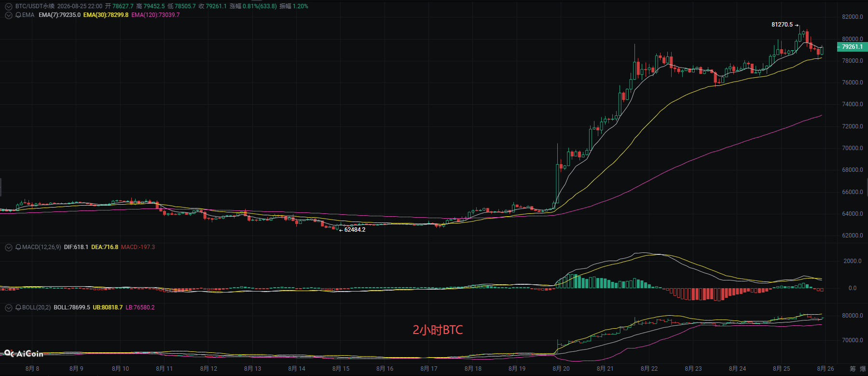Click the LB:76580.2 lower band value
The width and height of the screenshot is (868, 376).
point(140,307)
